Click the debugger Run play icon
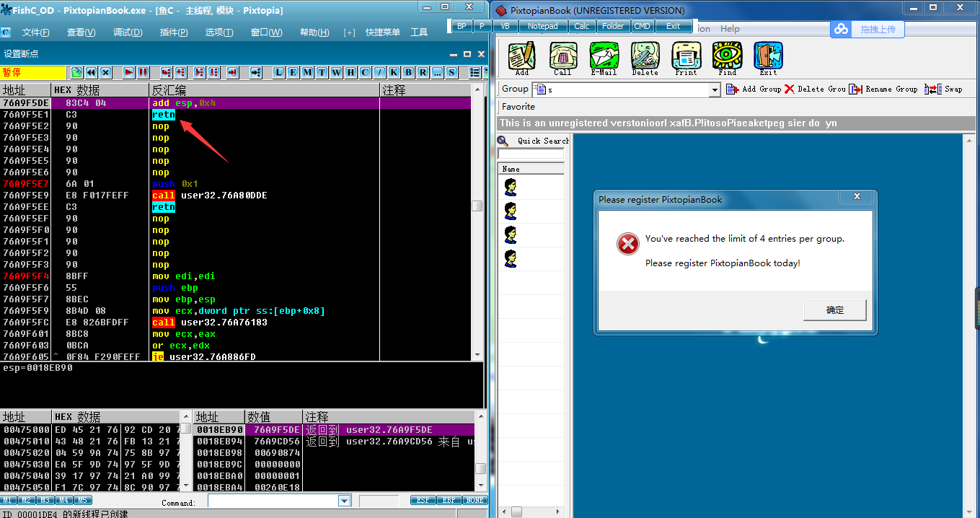980x518 pixels. pos(128,72)
